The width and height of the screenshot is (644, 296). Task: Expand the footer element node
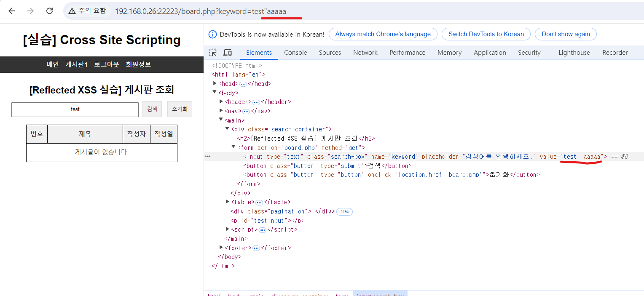[221, 248]
